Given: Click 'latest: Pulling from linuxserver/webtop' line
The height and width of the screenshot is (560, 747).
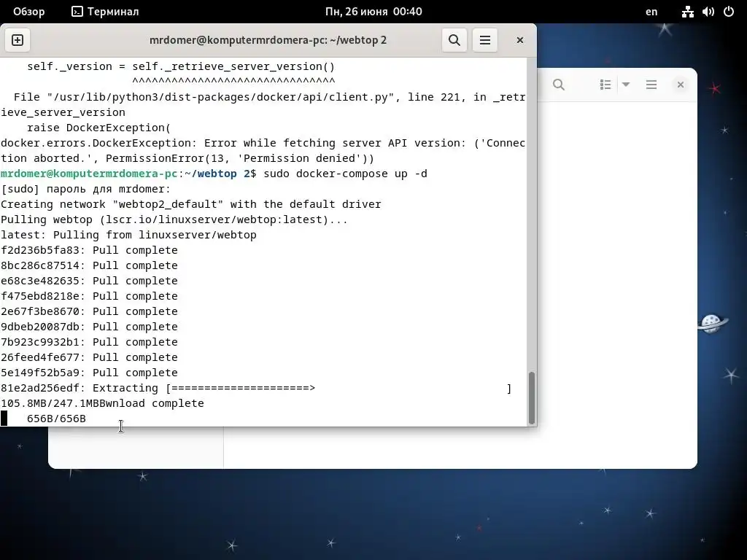Looking at the screenshot, I should 128,235.
